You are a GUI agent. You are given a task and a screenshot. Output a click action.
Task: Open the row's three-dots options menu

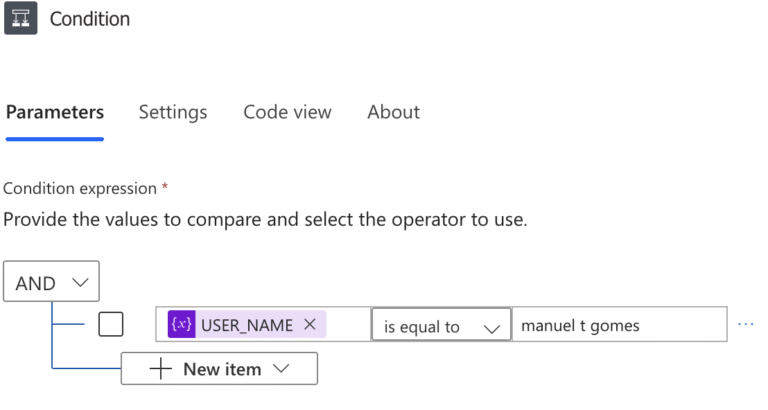[x=745, y=325]
